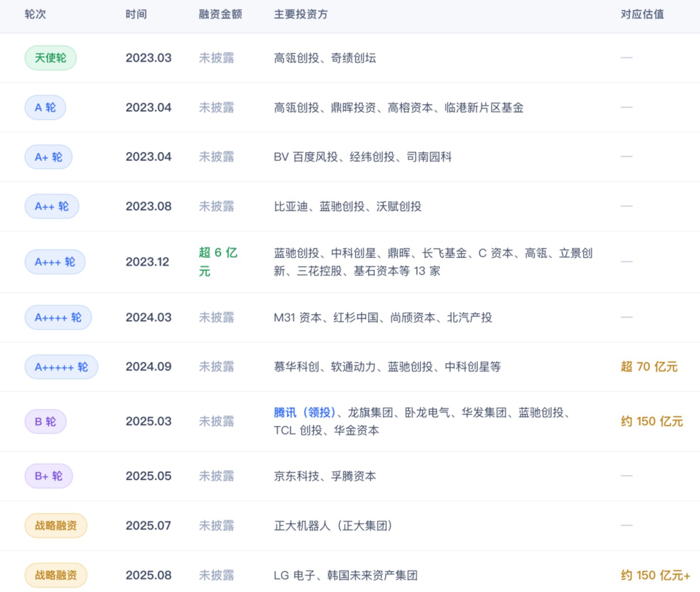The width and height of the screenshot is (700, 592).
Task: Click the 约 150 亿元 valuation in B 轮 row
Action: 652,421
